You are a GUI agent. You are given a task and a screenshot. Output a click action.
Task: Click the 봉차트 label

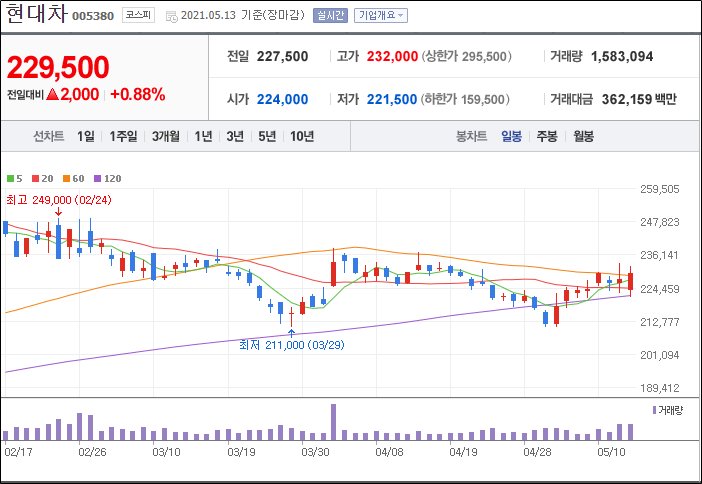pos(471,136)
